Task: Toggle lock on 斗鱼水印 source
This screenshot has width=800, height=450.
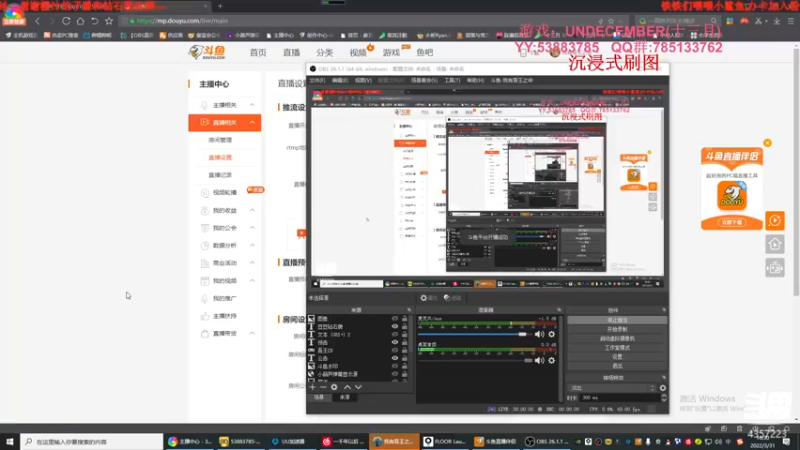Action: [405, 366]
